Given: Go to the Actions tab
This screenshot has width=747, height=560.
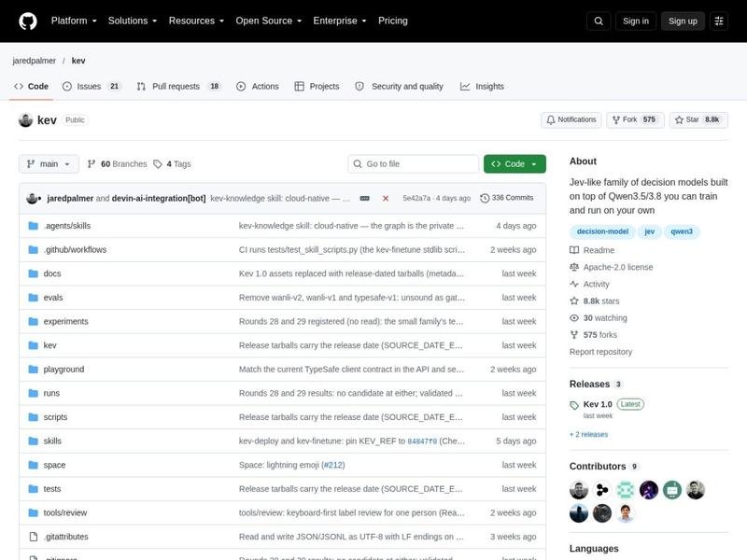Looking at the screenshot, I should [x=258, y=87].
